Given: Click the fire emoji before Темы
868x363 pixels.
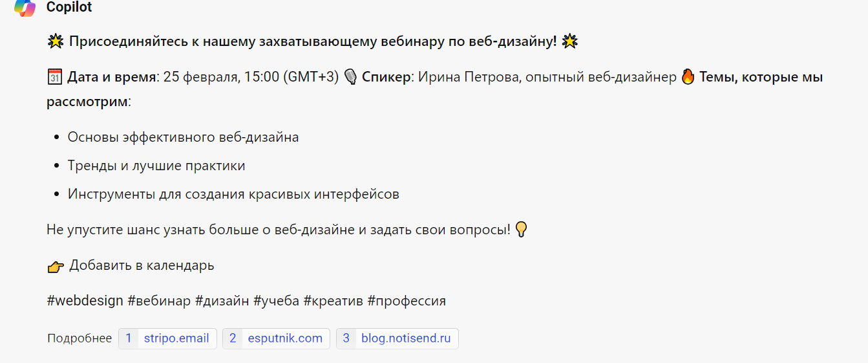Looking at the screenshot, I should tap(688, 77).
